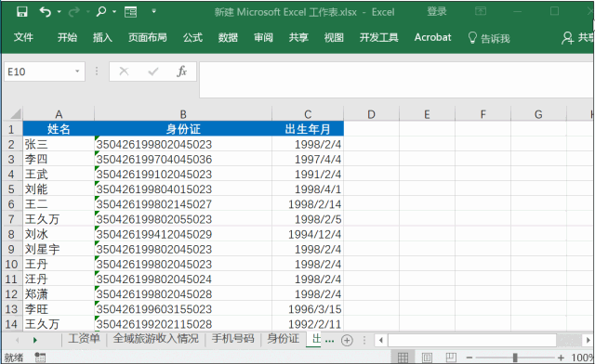Expand the Name Box dropdown arrow

77,71
